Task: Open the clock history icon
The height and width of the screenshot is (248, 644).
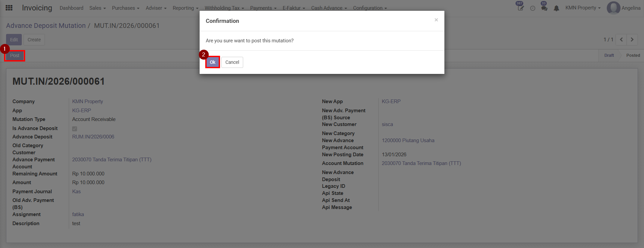Action: click(x=533, y=8)
